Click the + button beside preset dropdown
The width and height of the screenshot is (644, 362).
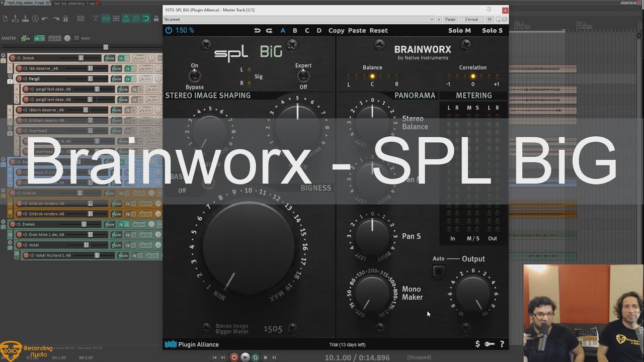[439, 19]
